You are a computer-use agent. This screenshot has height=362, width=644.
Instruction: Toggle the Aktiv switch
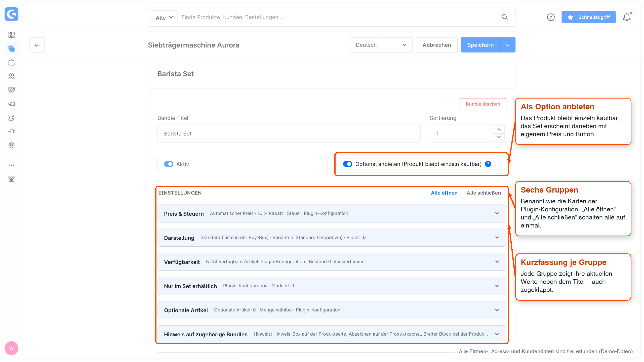point(169,164)
